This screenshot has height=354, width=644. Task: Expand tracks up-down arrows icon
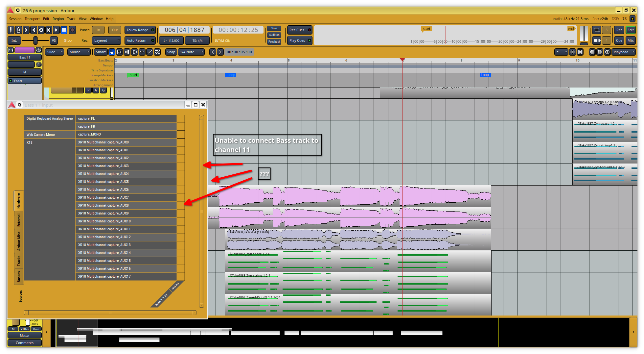580,52
